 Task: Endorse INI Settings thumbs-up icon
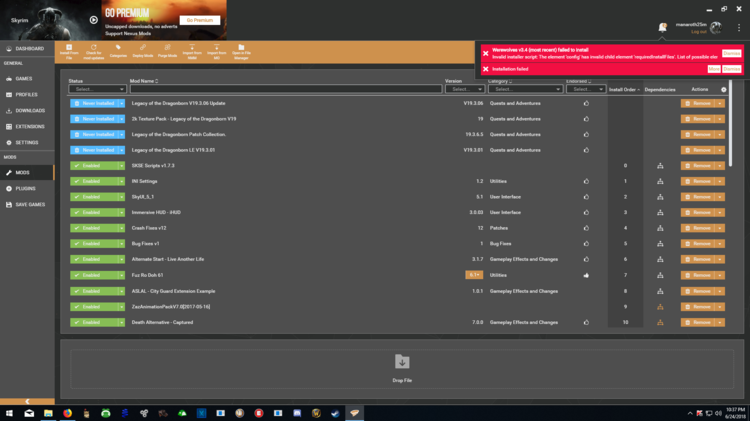tap(586, 181)
